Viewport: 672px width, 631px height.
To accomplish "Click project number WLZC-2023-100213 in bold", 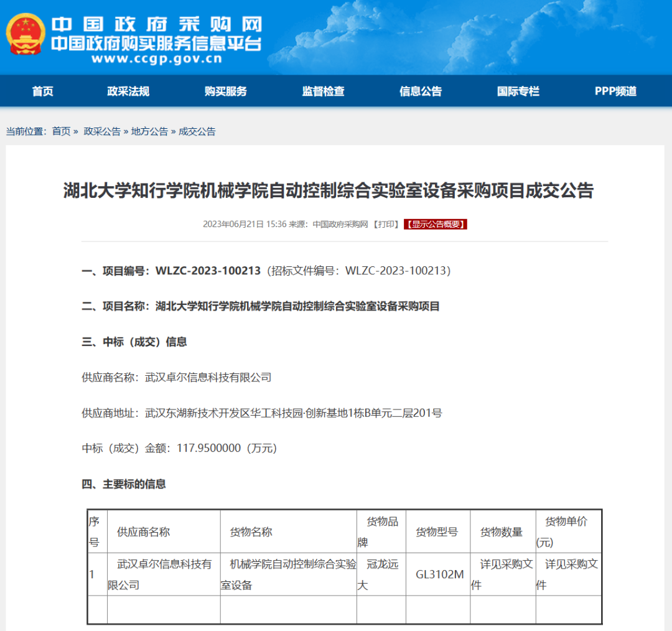I will point(208,271).
